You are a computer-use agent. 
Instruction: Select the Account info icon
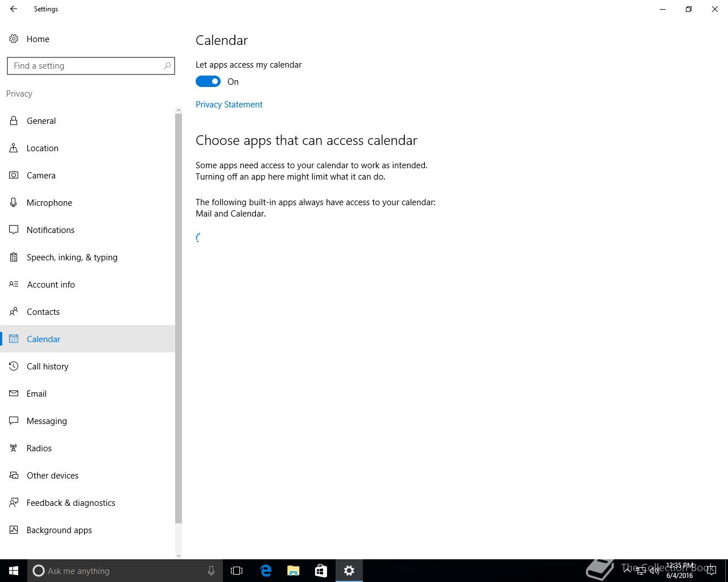[x=14, y=284]
